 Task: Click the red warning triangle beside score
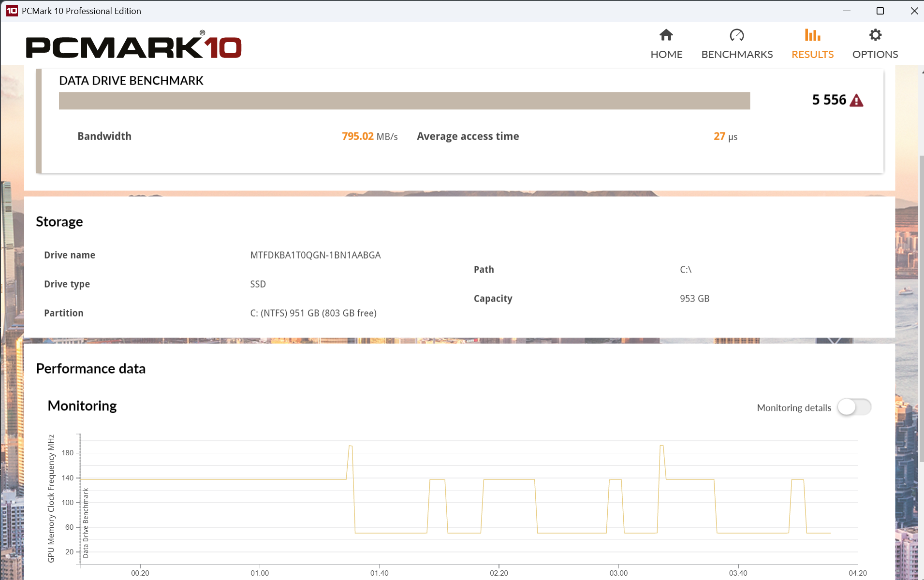[856, 100]
